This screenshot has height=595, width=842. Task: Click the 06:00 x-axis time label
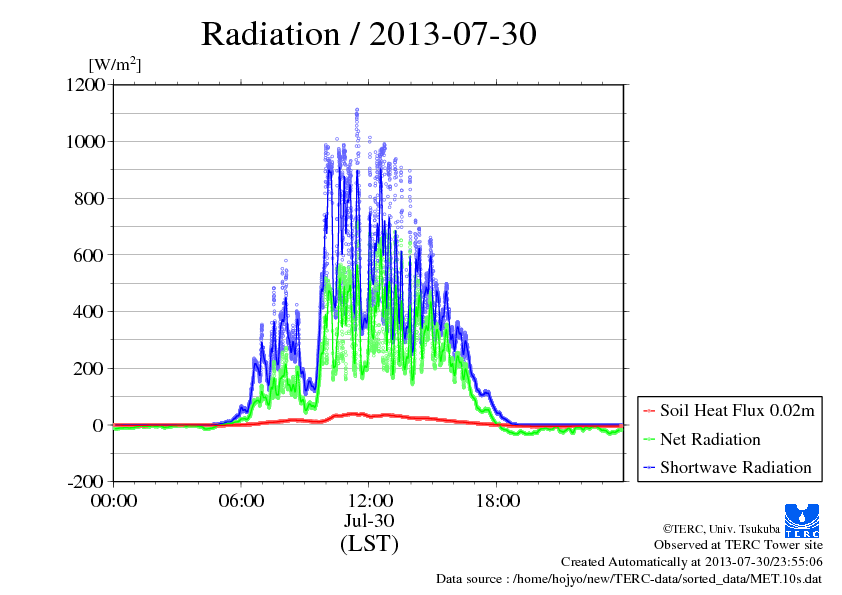[x=241, y=501]
